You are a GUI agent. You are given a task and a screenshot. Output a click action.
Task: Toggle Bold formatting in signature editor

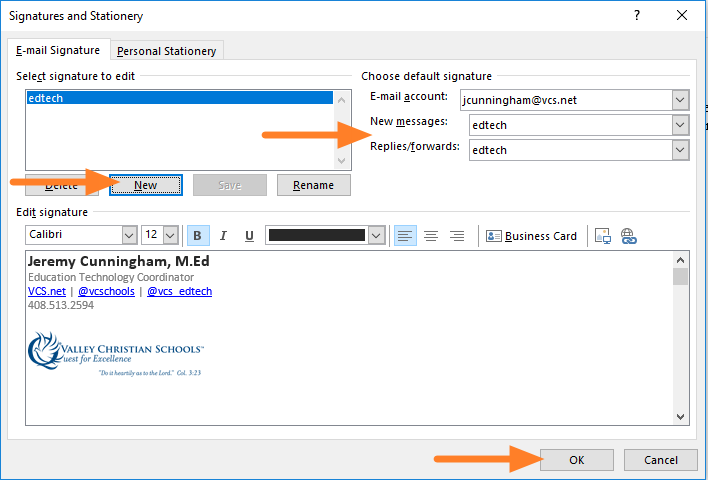197,236
